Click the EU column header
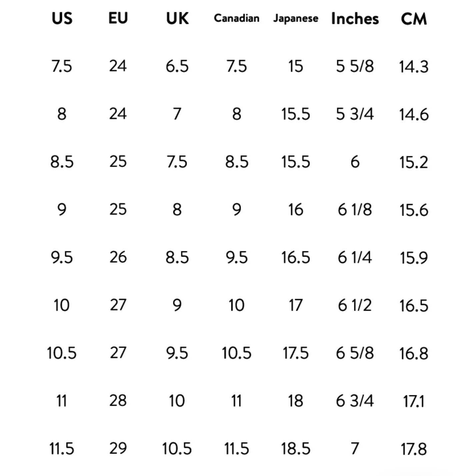 (118, 18)
